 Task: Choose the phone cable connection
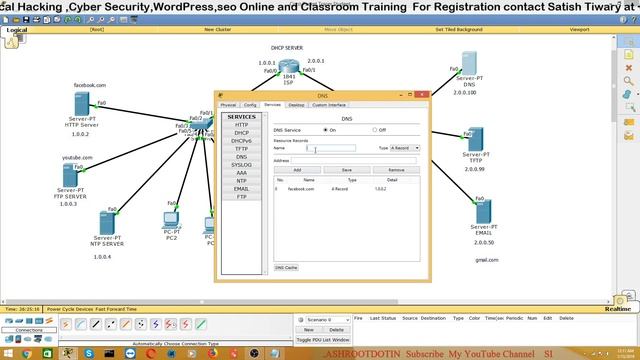[x=141, y=324]
